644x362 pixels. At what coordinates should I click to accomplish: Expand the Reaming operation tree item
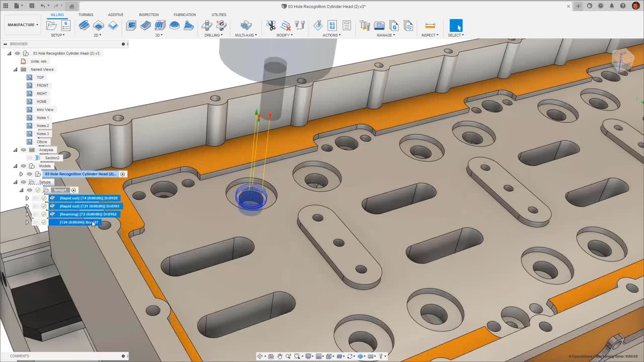tap(27, 214)
